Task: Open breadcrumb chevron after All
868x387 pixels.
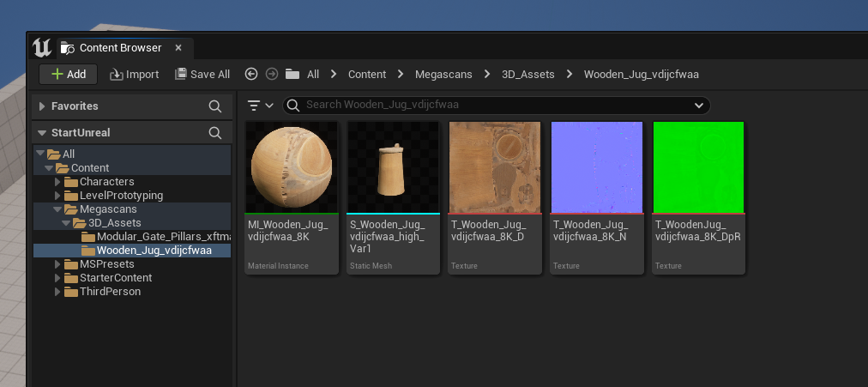Action: tap(334, 74)
